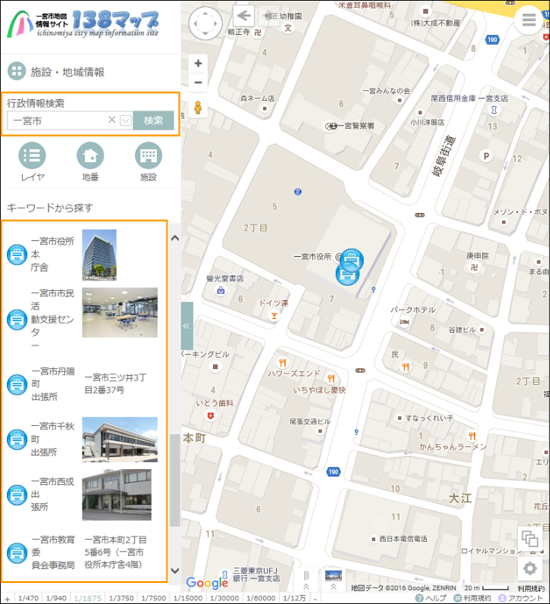The height and width of the screenshot is (604, 550).
Task: Click the facility icon beside 教育委員会事務局
Action: (x=17, y=553)
